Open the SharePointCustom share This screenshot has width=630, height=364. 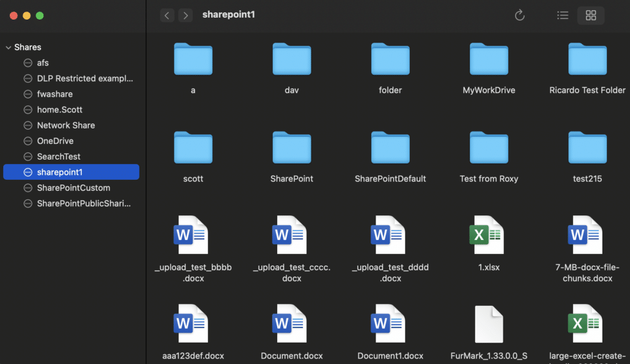[73, 188]
